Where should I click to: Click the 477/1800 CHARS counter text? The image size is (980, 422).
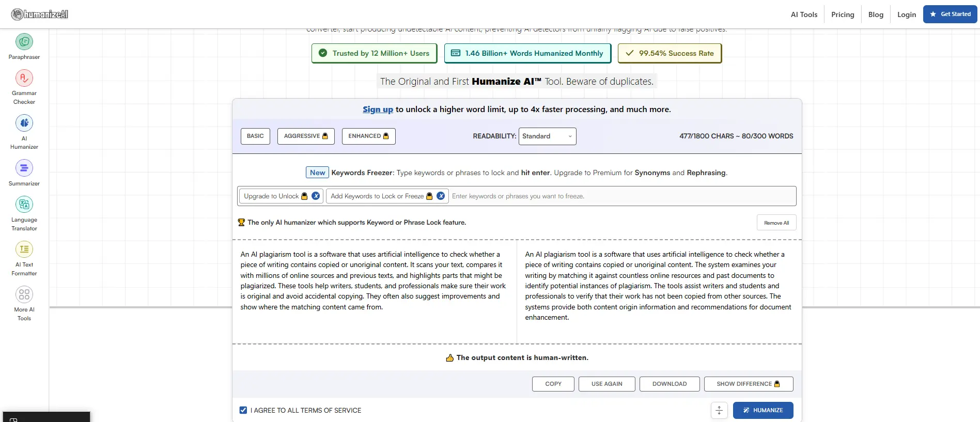(736, 136)
